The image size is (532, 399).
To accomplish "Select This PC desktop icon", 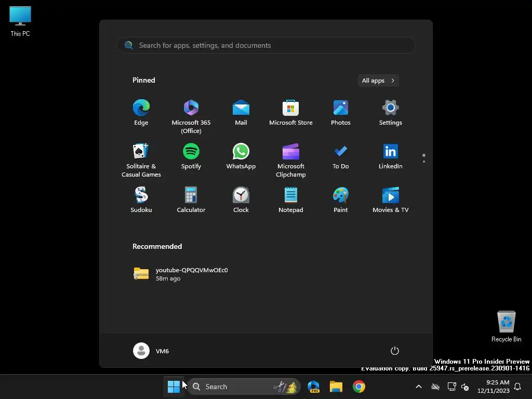I will (20, 21).
